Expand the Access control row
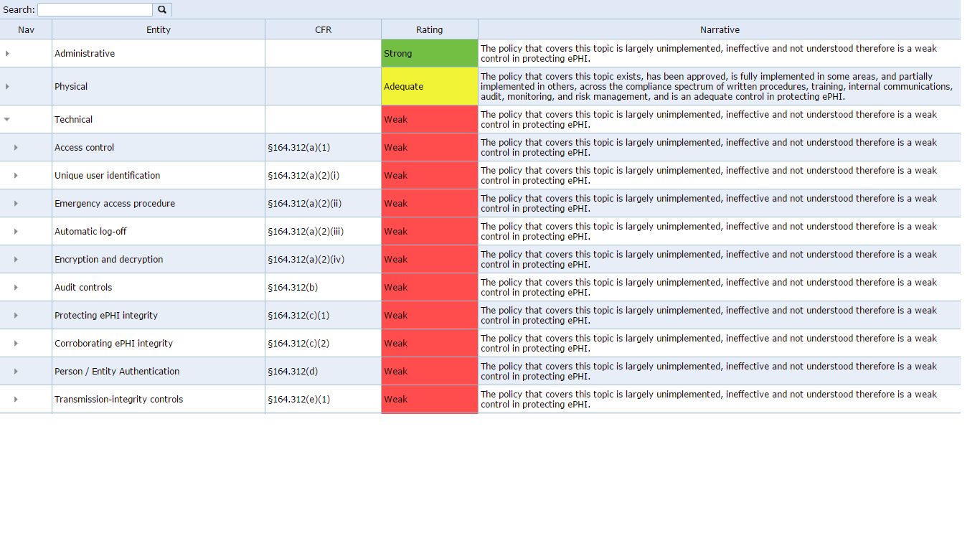The image size is (980, 551). 16,148
